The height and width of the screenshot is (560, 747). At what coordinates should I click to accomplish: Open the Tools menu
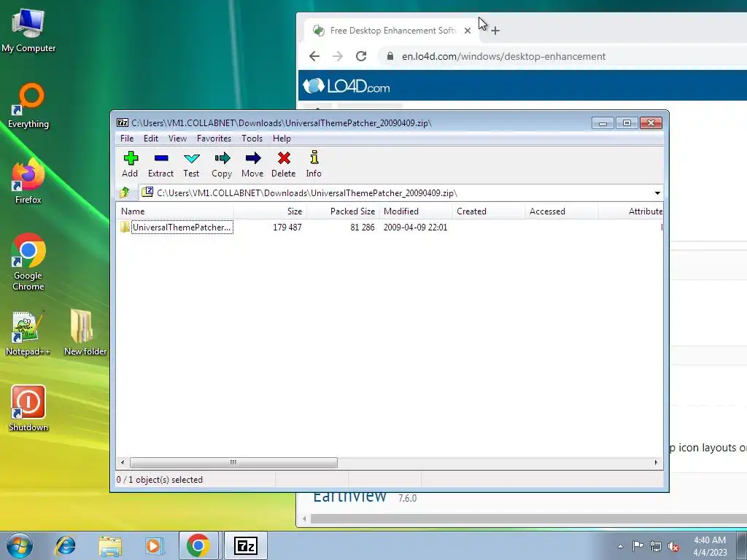tap(252, 139)
